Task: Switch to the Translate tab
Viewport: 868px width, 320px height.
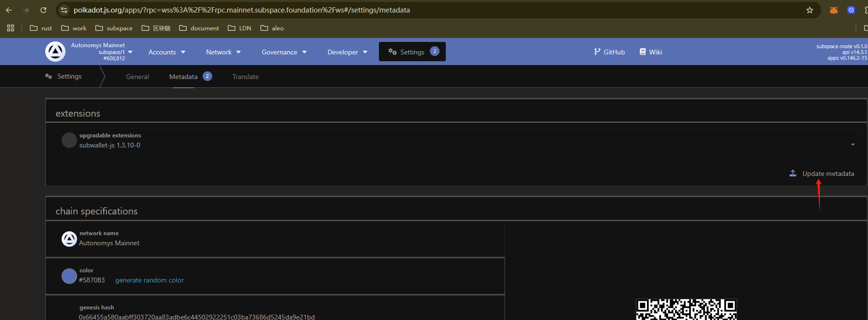Action: pos(246,77)
